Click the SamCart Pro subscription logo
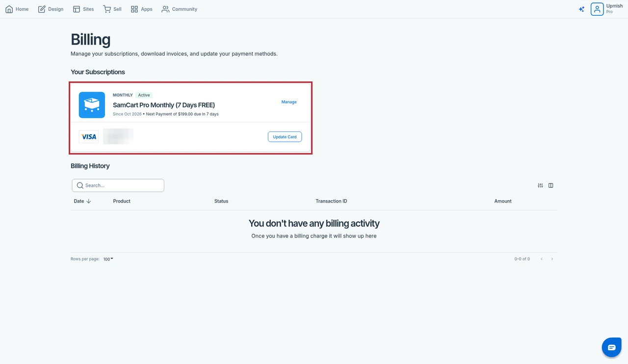This screenshot has width=628, height=364. click(92, 104)
